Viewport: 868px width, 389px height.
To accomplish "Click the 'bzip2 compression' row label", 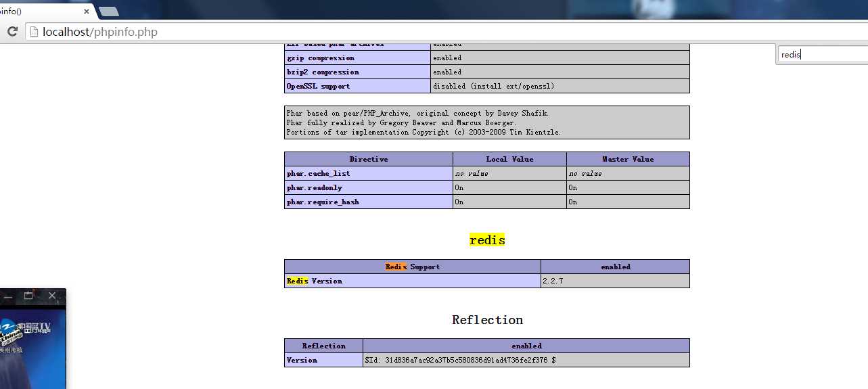I will (357, 72).
